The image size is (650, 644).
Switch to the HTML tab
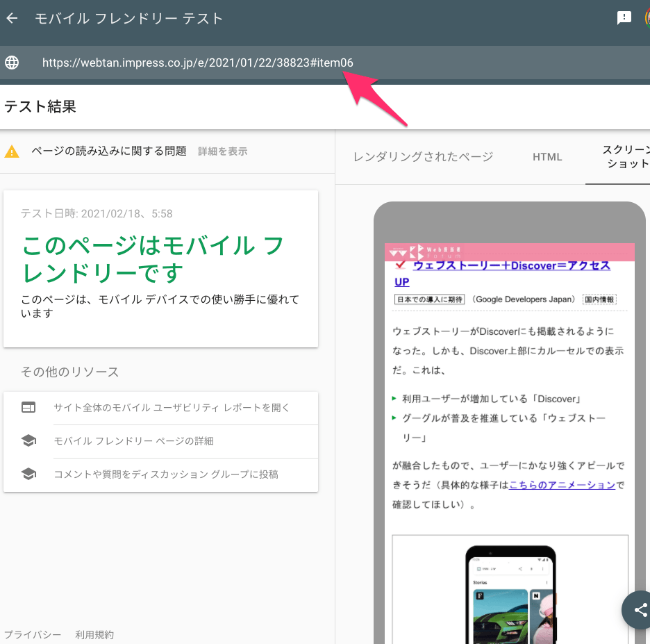[x=547, y=157]
